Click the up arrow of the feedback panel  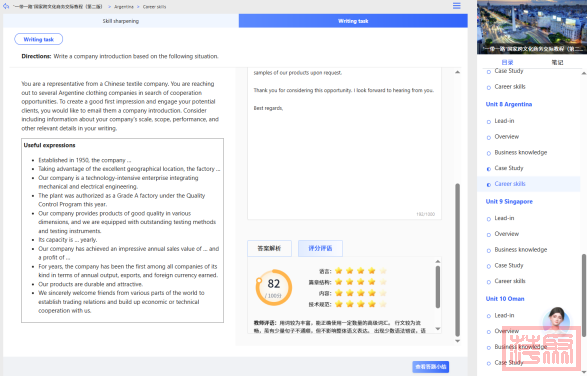coord(438,261)
